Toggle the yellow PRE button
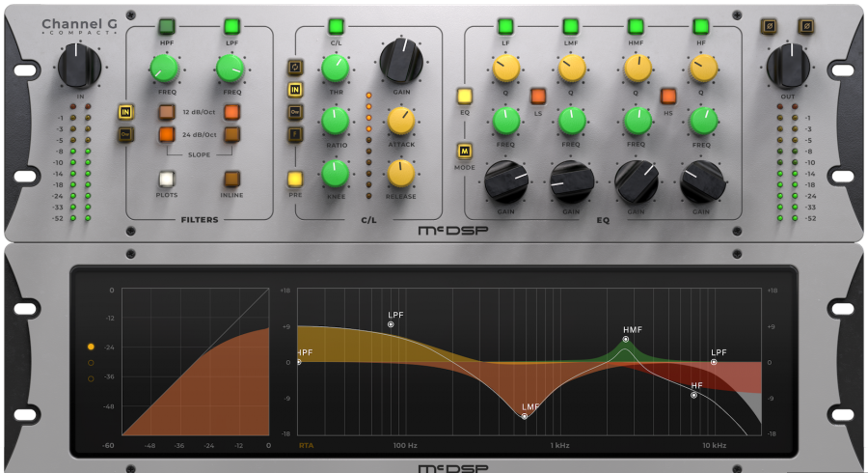The height and width of the screenshot is (473, 868). [x=295, y=179]
